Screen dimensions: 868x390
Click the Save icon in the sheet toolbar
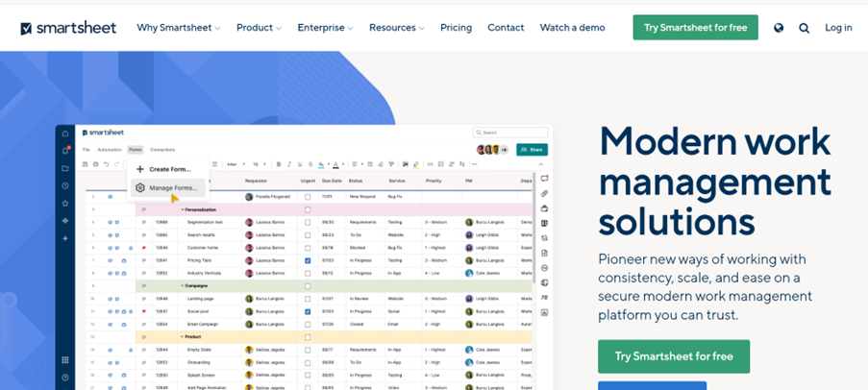pyautogui.click(x=85, y=164)
